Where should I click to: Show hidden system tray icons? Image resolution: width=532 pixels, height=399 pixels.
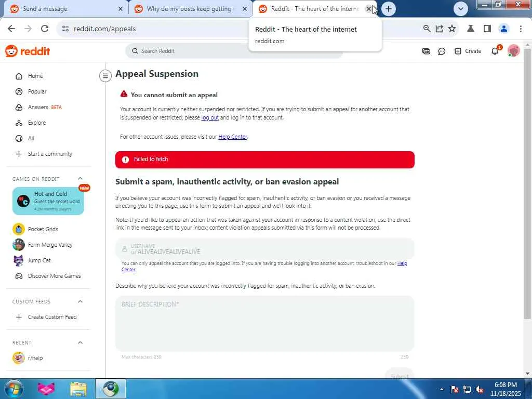coord(442,389)
